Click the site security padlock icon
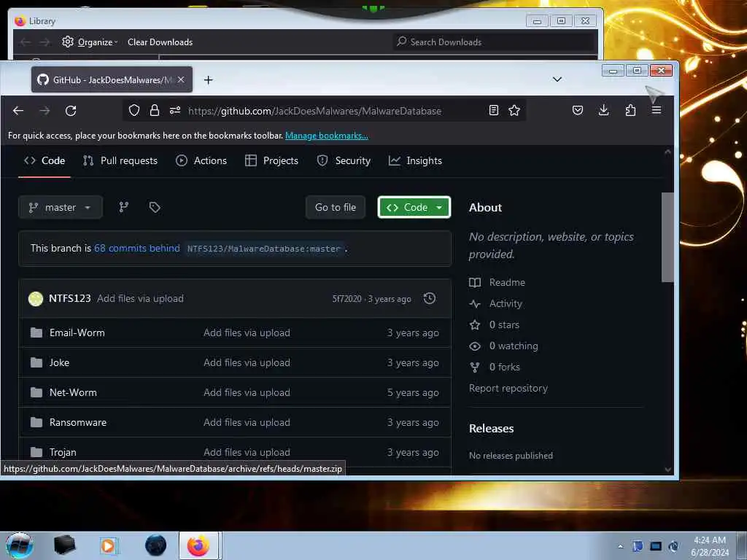The height and width of the screenshot is (560, 747). 155,111
